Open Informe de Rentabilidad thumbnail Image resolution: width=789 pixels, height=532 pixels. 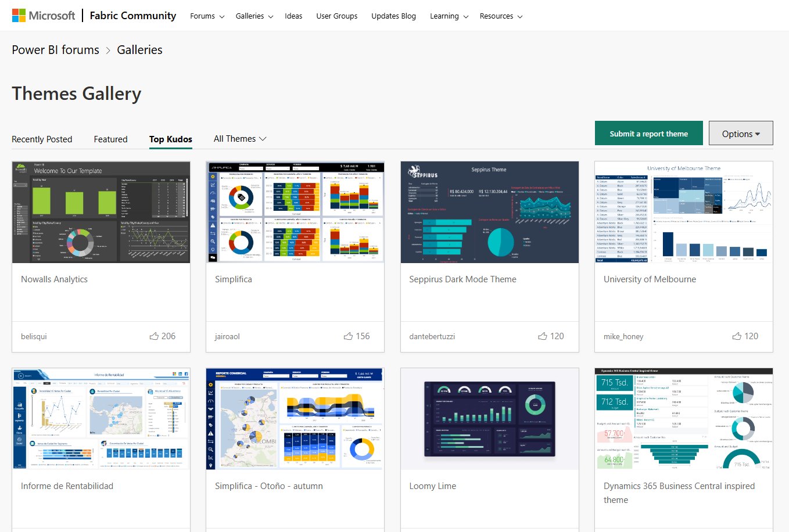pyautogui.click(x=101, y=419)
